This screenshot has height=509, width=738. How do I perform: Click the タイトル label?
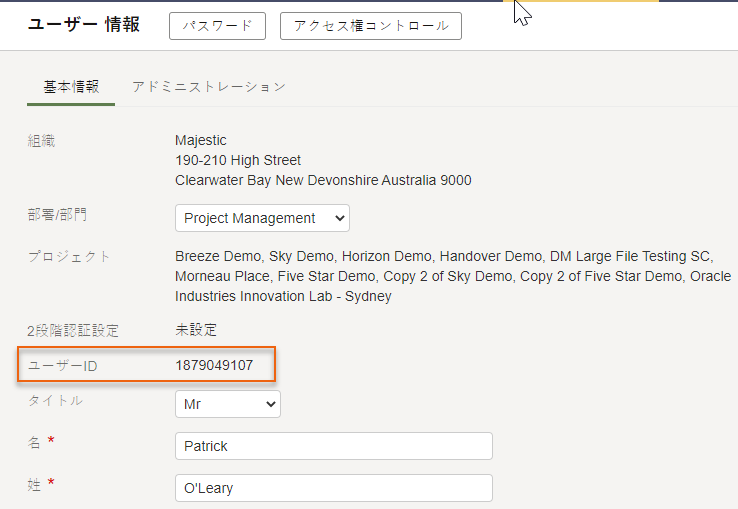tap(56, 401)
